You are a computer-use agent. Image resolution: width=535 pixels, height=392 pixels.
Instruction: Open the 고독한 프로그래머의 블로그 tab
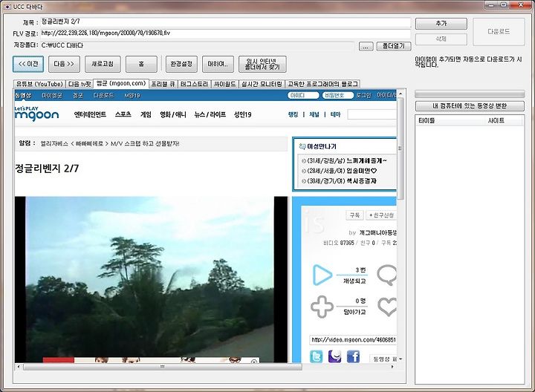pos(322,84)
